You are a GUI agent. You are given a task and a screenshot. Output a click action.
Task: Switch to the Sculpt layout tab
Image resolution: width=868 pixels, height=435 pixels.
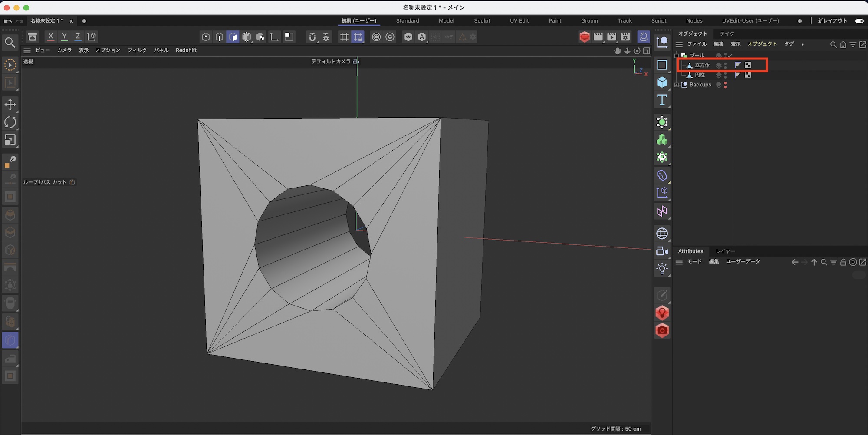click(x=482, y=21)
